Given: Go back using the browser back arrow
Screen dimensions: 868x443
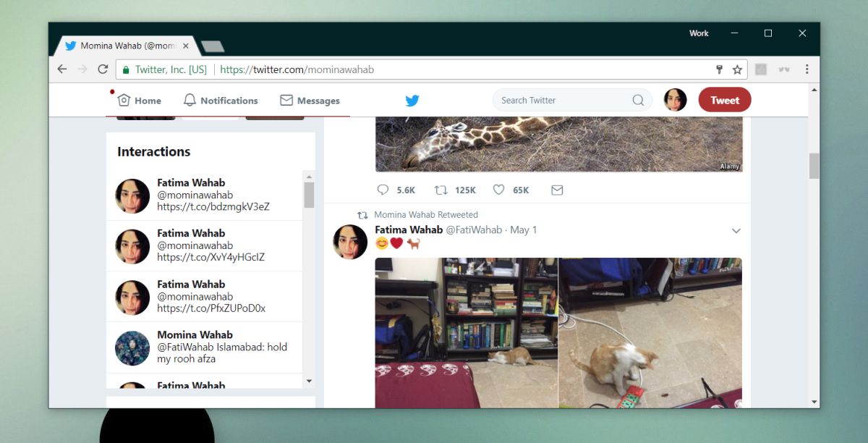Looking at the screenshot, I should (x=62, y=69).
